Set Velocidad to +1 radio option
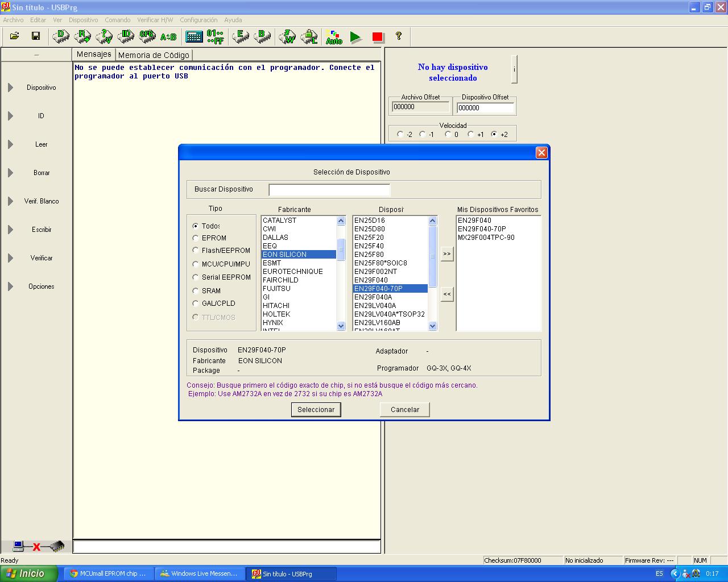The width and height of the screenshot is (728, 582). pyautogui.click(x=470, y=134)
